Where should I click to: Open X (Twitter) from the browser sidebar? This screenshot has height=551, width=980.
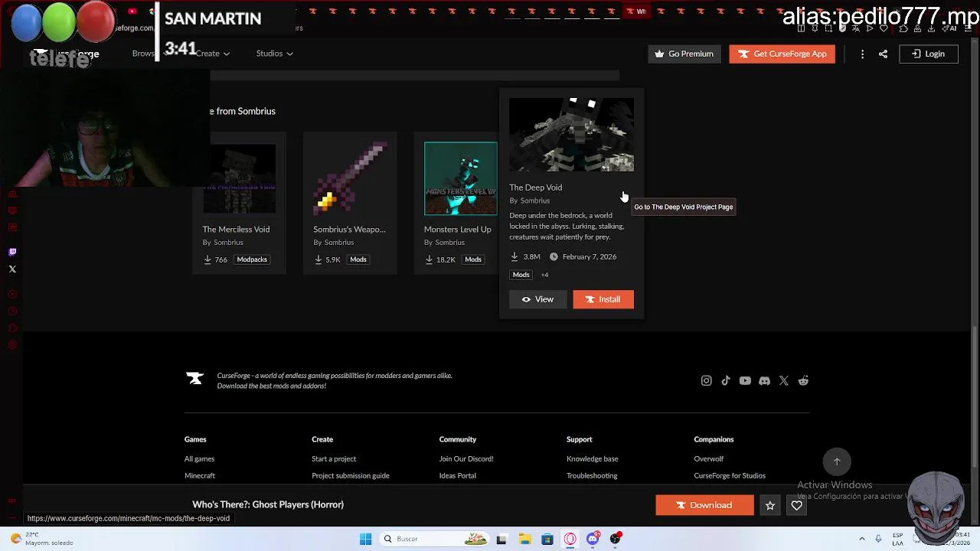point(12,269)
